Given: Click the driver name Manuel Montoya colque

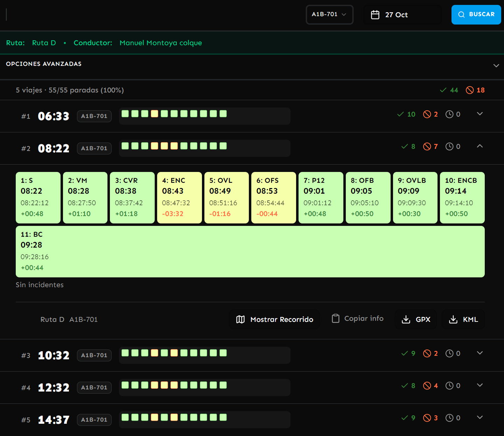Looking at the screenshot, I should (x=161, y=43).
